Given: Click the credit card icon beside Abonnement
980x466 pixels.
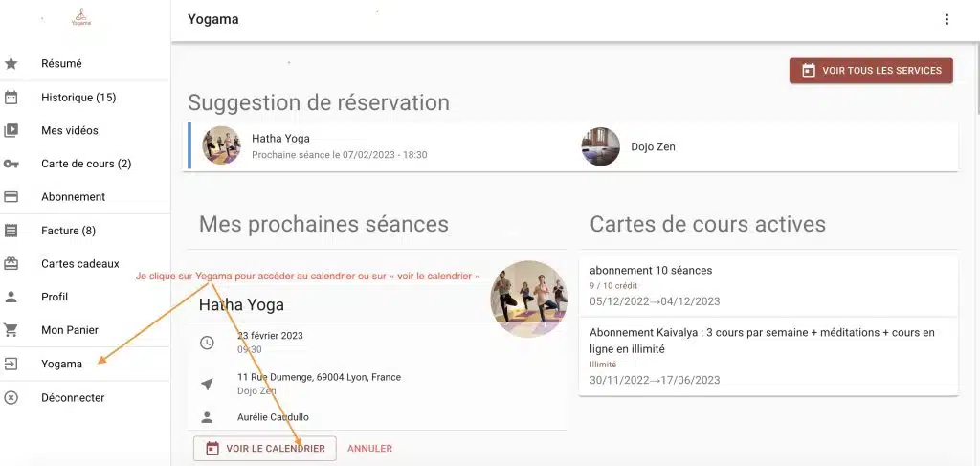Looking at the screenshot, I should 11,197.
